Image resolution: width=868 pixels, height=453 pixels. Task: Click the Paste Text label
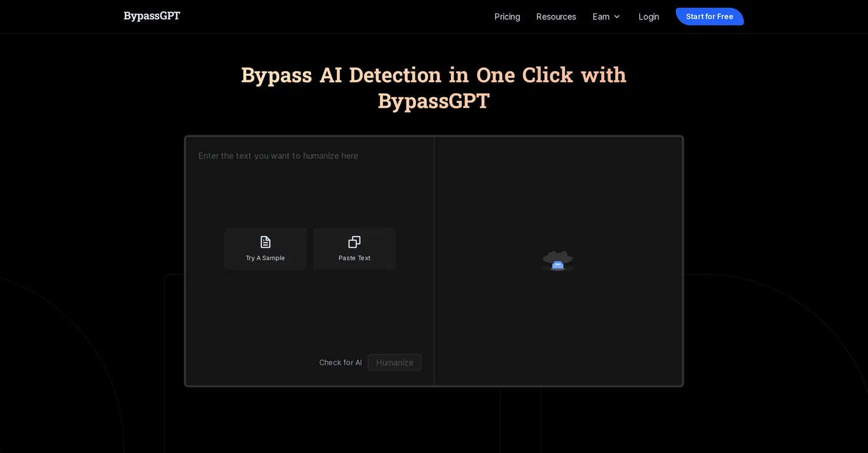coord(355,258)
